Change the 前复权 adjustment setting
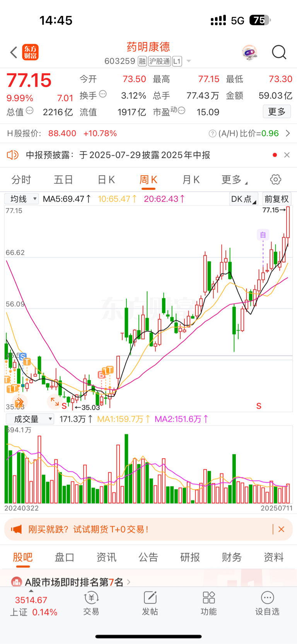Viewport: 297px width, 644px height. tap(277, 199)
